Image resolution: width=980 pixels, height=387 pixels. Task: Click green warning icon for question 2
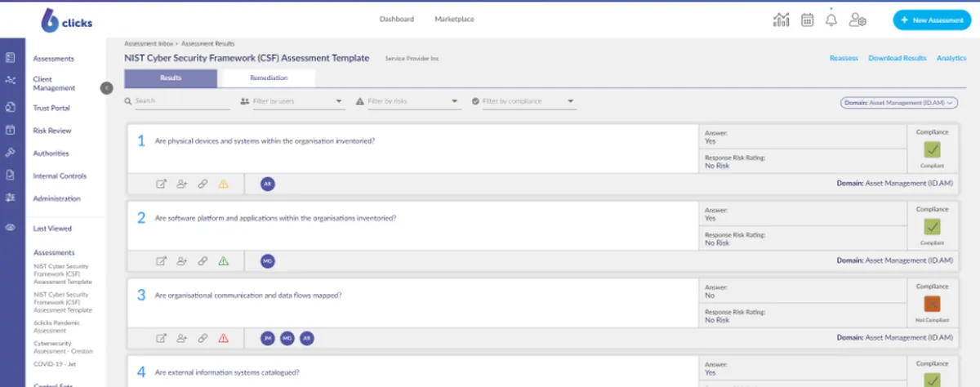tap(223, 260)
